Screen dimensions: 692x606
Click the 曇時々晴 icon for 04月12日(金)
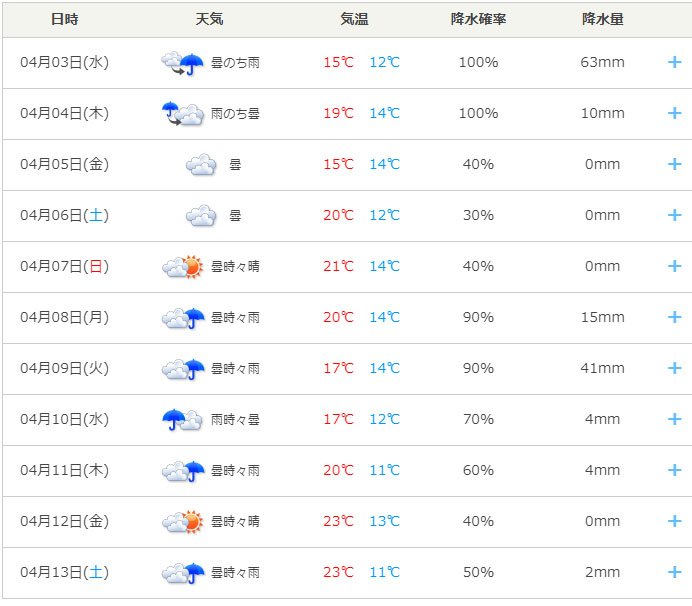pyautogui.click(x=183, y=522)
